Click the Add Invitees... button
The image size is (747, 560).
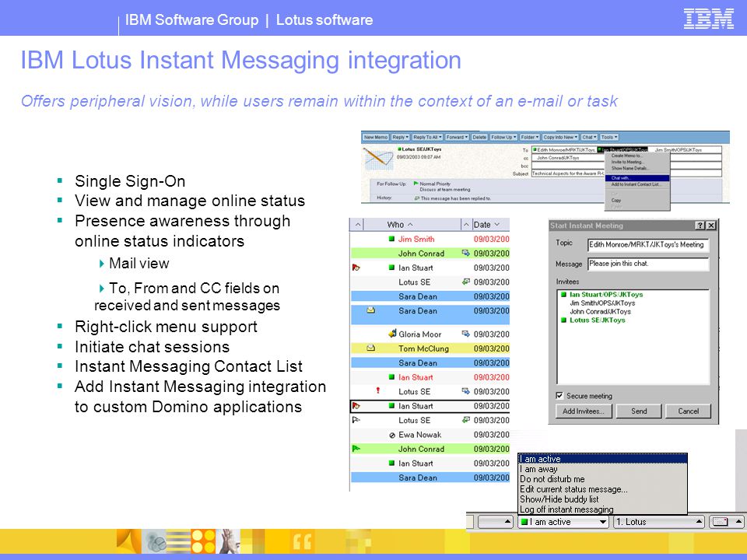click(x=583, y=411)
